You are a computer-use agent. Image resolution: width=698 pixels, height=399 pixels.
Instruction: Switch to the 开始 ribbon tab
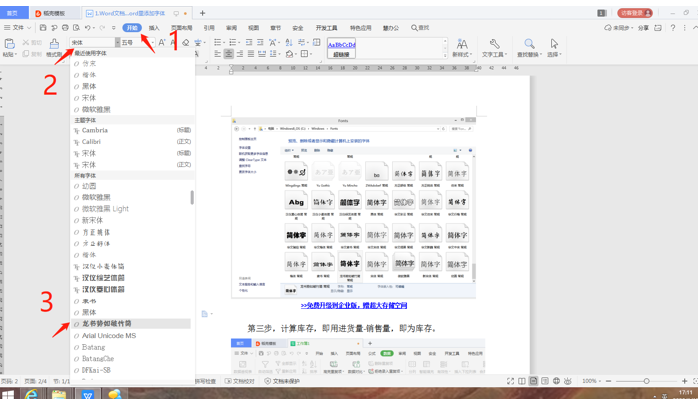click(132, 28)
